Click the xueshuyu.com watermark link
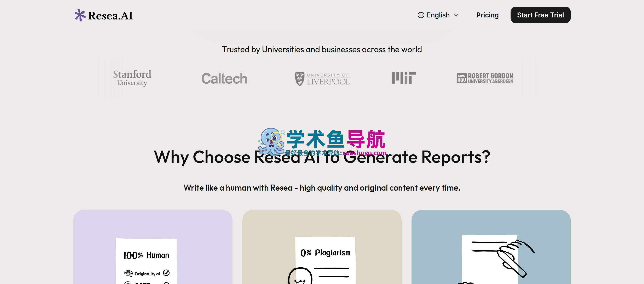644x284 pixels. [364, 153]
